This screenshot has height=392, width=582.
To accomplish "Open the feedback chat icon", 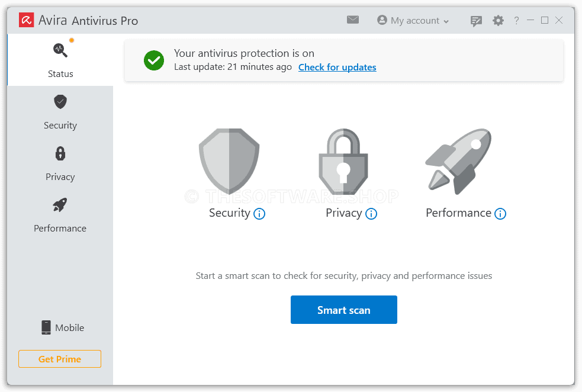I will click(x=476, y=21).
